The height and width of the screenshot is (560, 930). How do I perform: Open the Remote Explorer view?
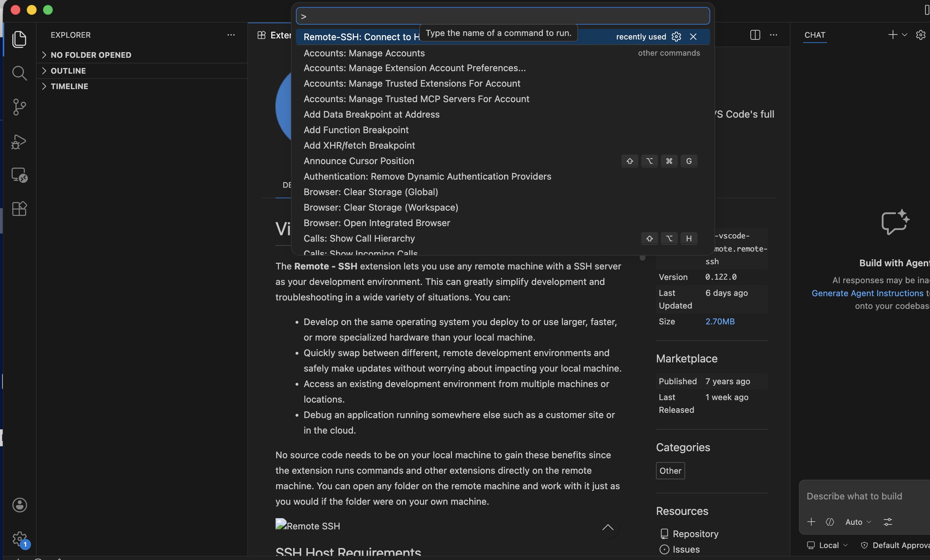(19, 175)
